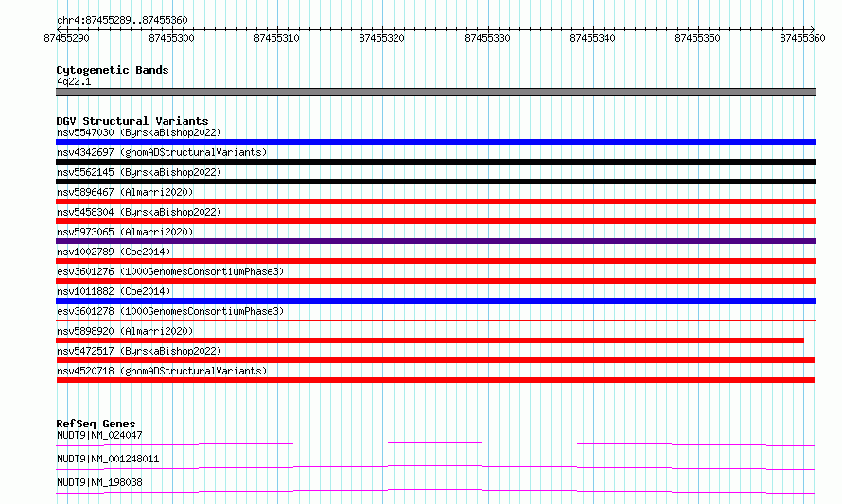
Task: Click the nsv5562145 (ByrskaBishop2022) label
Action: click(x=139, y=172)
